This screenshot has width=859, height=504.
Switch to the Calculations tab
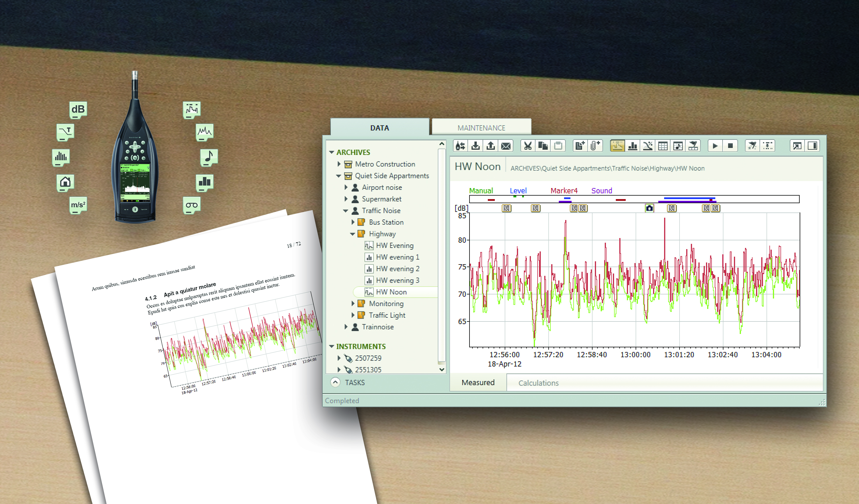click(538, 383)
